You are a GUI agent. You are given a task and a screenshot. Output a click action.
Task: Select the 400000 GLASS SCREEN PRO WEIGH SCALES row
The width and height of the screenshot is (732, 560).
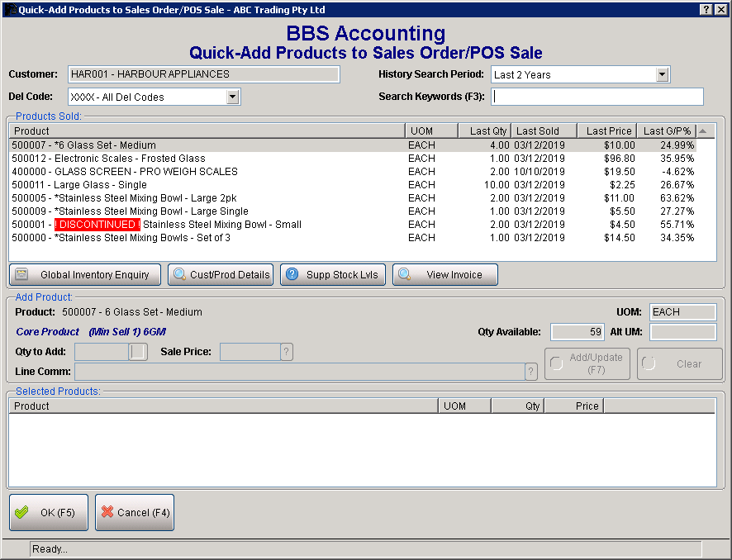(207, 172)
